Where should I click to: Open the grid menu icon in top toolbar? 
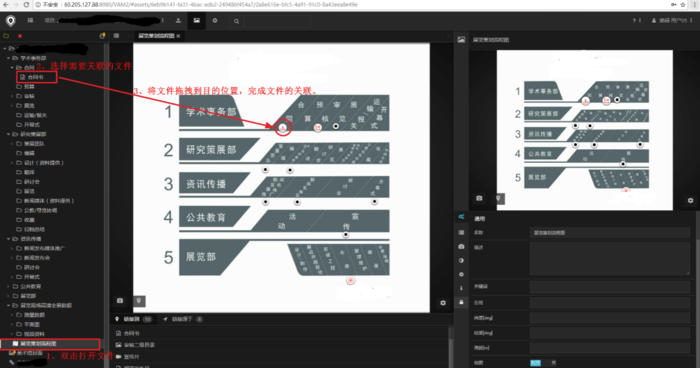point(30,21)
